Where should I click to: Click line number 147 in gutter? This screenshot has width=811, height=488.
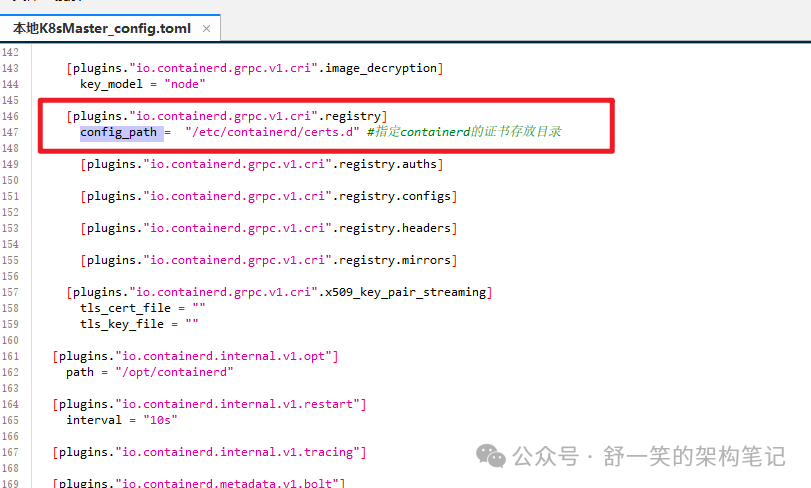(x=10, y=132)
